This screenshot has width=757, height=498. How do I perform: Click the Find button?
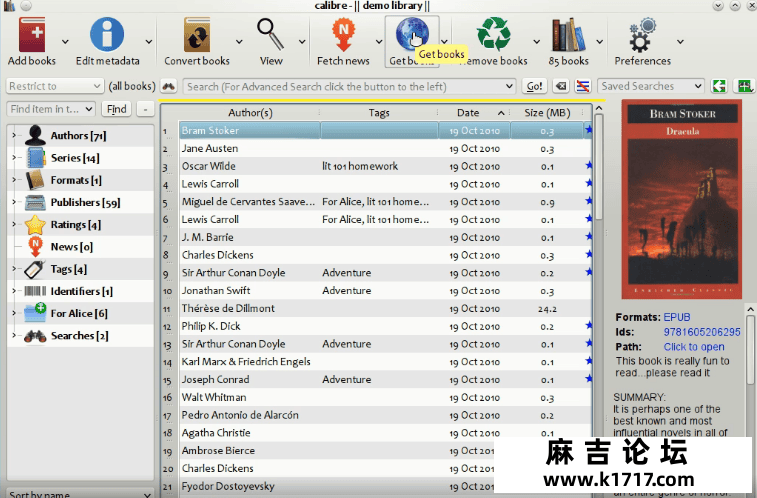pos(116,109)
